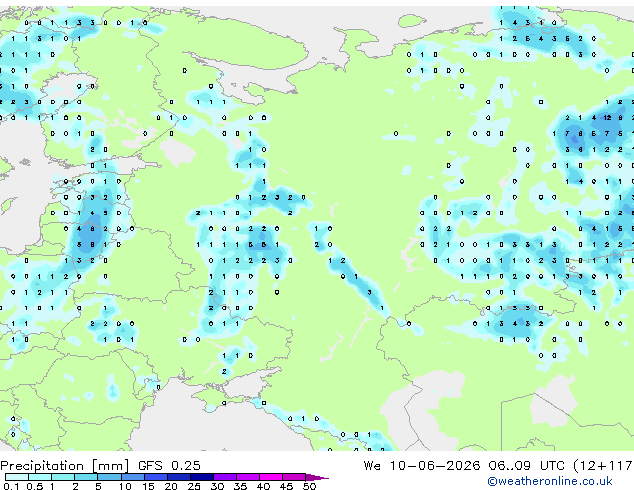634x490 pixels.
Task: Click the above-50 mm legend arrow tip
Action: 317,477
